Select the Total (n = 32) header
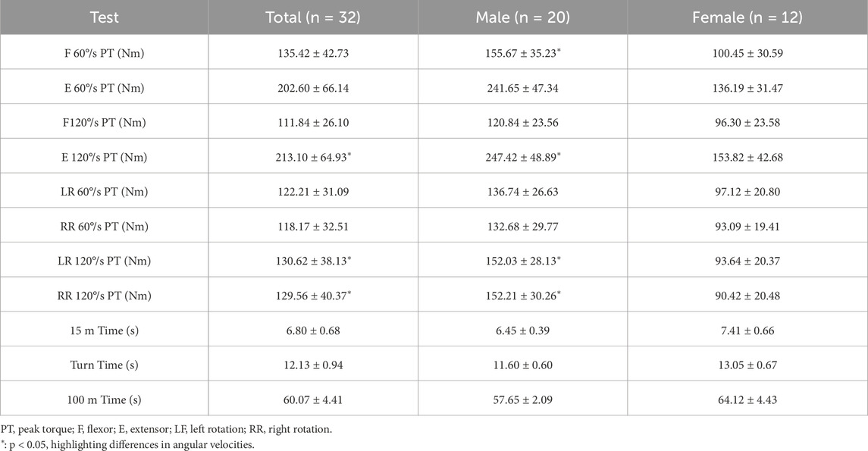 (312, 17)
